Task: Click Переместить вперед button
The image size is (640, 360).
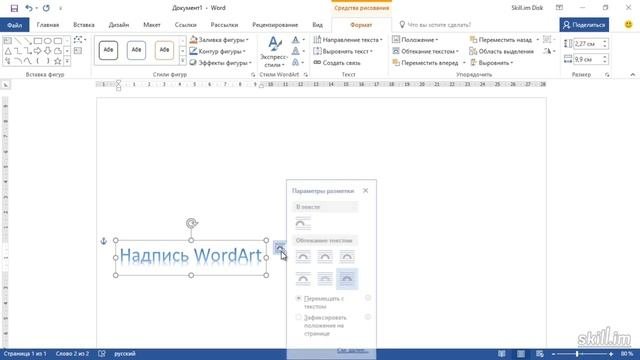Action: point(425,63)
